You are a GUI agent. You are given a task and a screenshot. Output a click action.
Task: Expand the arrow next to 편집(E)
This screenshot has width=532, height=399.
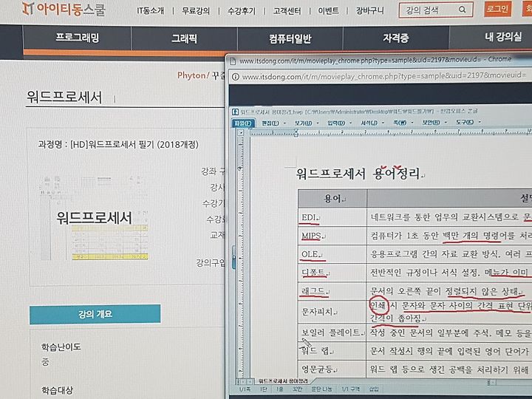[284, 123]
